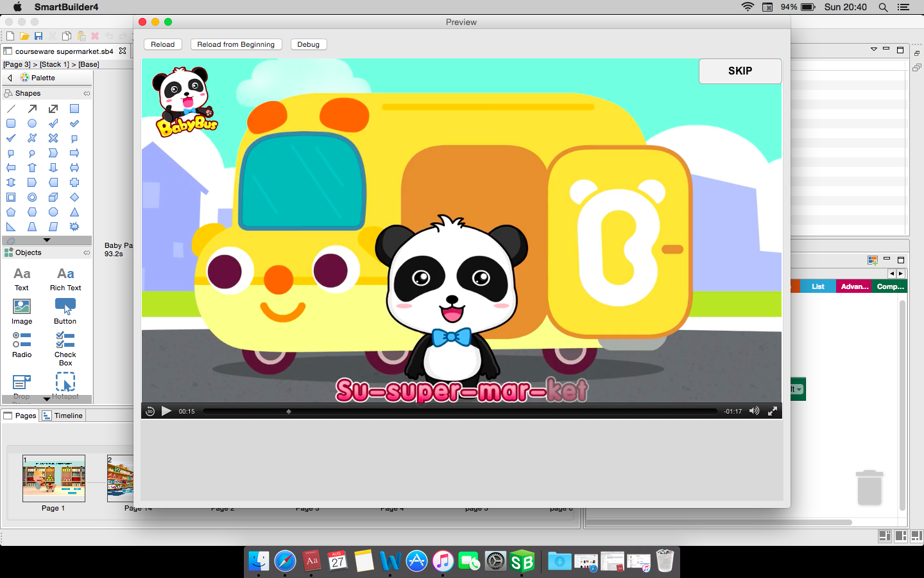The height and width of the screenshot is (578, 924).
Task: Expand more shapes with the down arrow
Action: (x=47, y=240)
